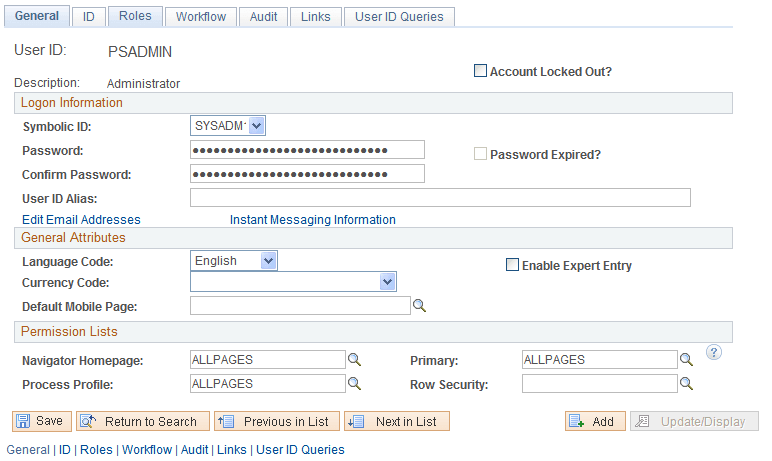Open the User ID Queries tab
Image resolution: width=772 pixels, height=461 pixels.
point(400,16)
